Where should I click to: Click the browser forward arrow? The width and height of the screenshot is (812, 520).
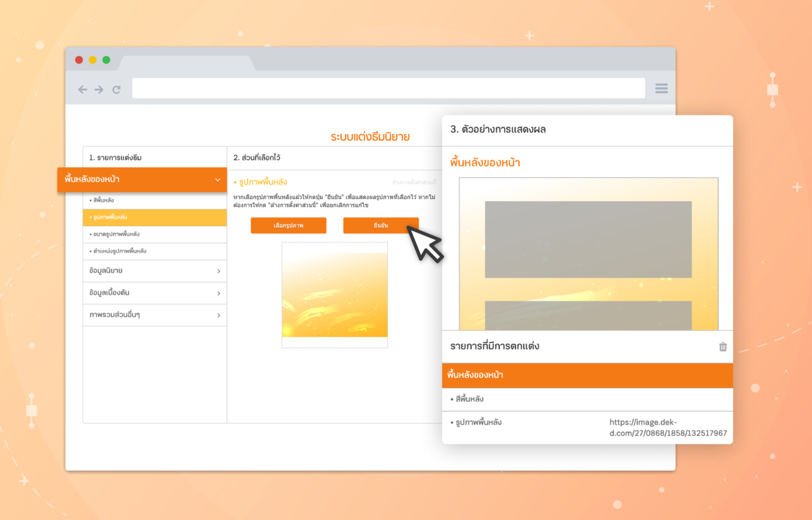point(99,89)
